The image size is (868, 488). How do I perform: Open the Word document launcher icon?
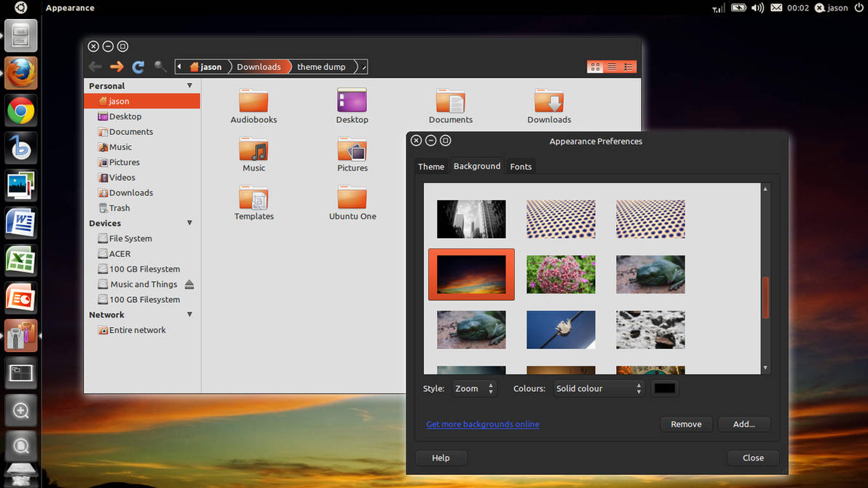pyautogui.click(x=21, y=223)
